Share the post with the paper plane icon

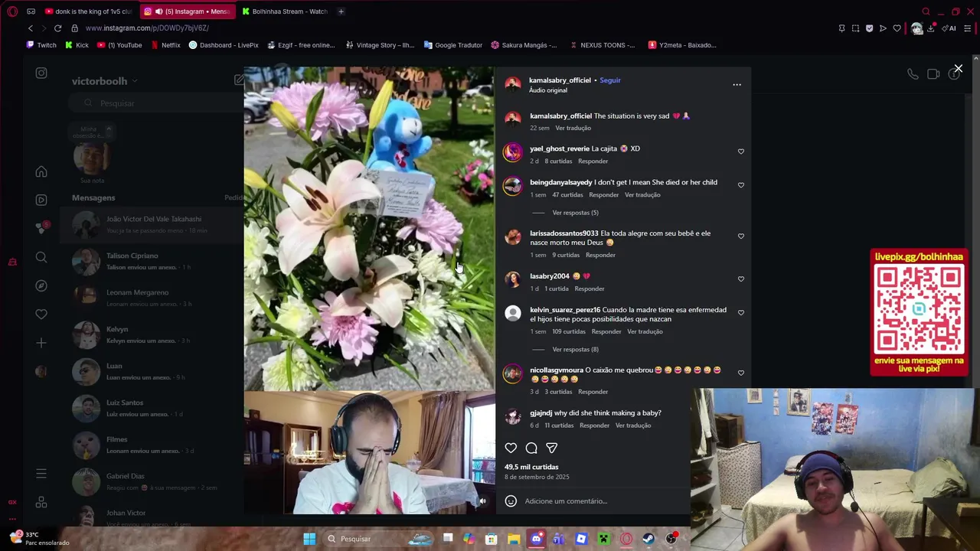[551, 448]
